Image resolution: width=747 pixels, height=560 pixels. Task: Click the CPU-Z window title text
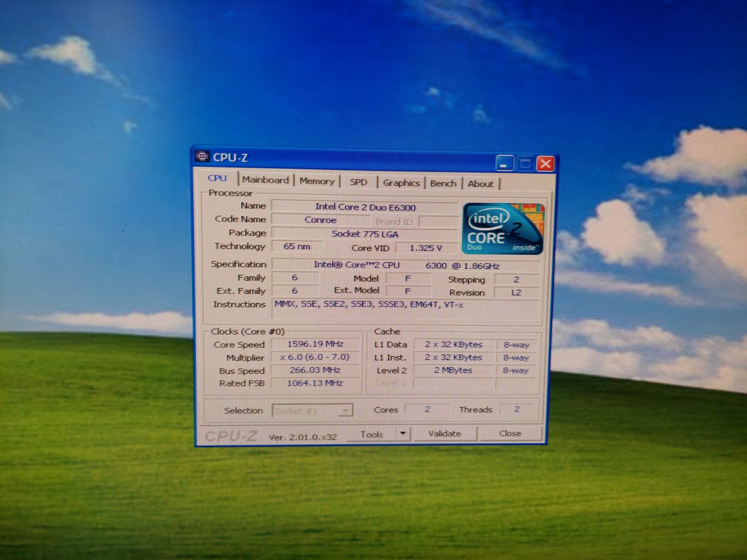[230, 157]
